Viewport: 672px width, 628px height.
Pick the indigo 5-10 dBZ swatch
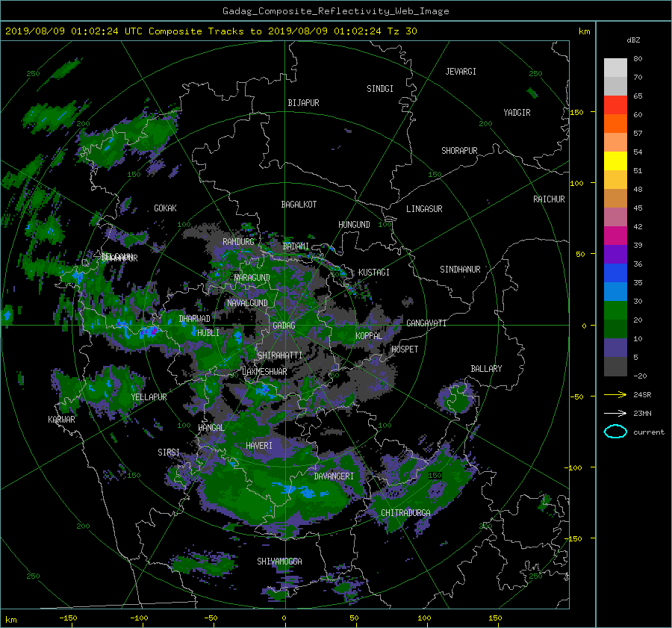click(x=615, y=348)
